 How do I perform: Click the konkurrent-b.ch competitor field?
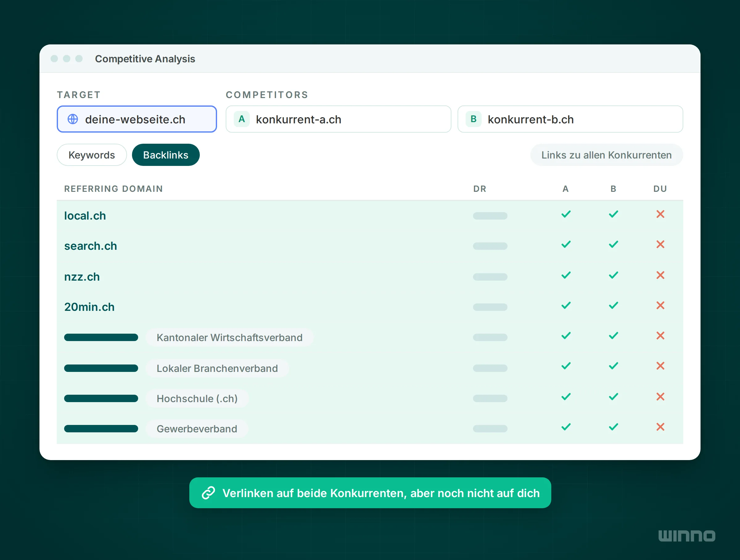point(570,119)
